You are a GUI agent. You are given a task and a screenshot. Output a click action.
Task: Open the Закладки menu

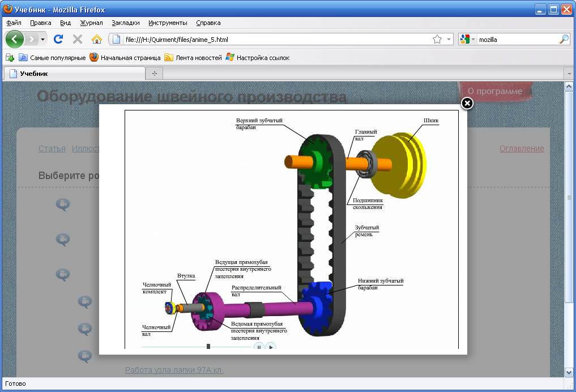pos(126,23)
